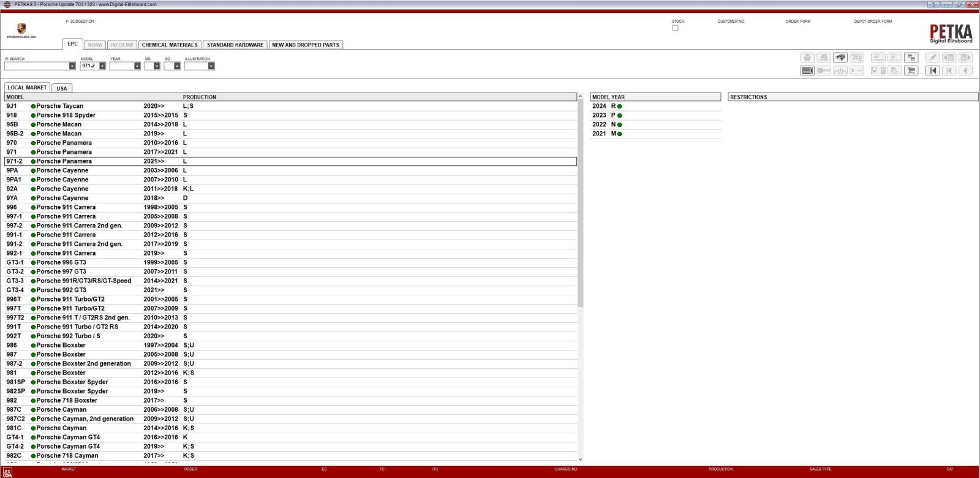Screen dimensions: 980x478
Task: Click the greyed back triangle icon
Action: (965, 70)
